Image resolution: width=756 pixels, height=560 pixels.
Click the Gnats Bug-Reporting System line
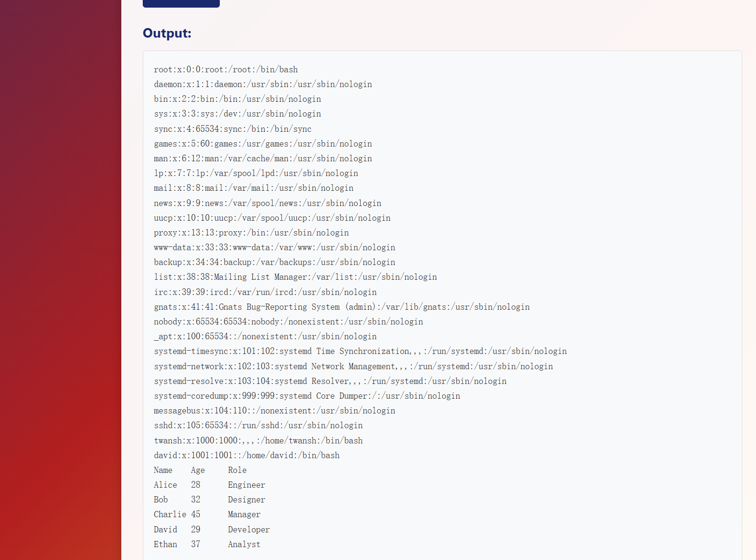click(342, 307)
